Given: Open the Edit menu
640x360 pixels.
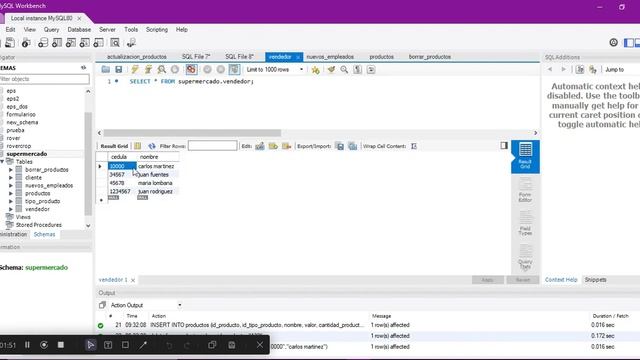Looking at the screenshot, I should point(10,29).
